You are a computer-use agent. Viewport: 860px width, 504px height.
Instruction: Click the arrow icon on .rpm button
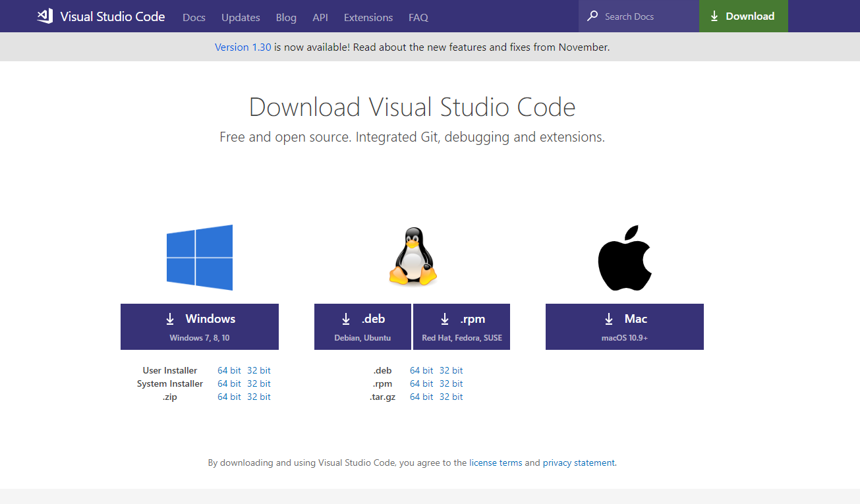point(445,319)
